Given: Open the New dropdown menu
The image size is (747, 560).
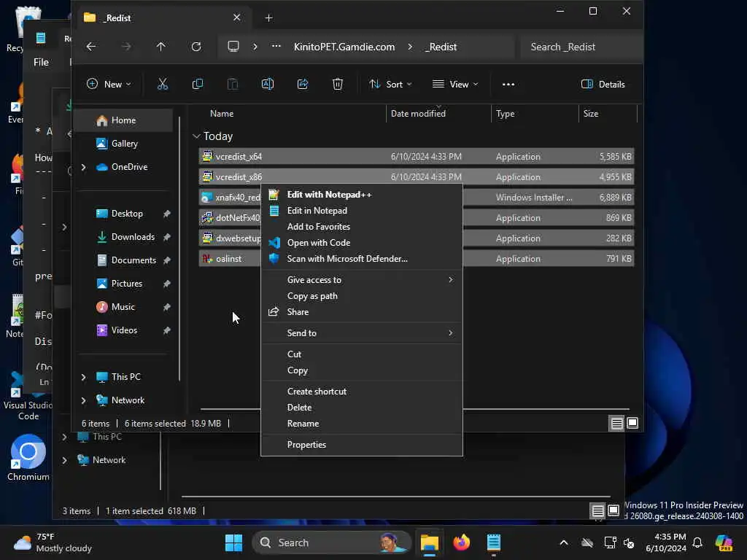Looking at the screenshot, I should [109, 85].
